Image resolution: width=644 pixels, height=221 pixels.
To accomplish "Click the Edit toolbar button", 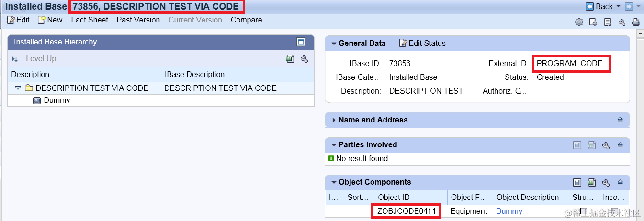I will coord(18,20).
